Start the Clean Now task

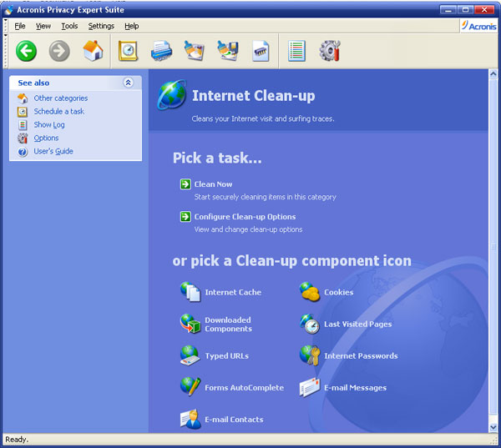(x=213, y=184)
